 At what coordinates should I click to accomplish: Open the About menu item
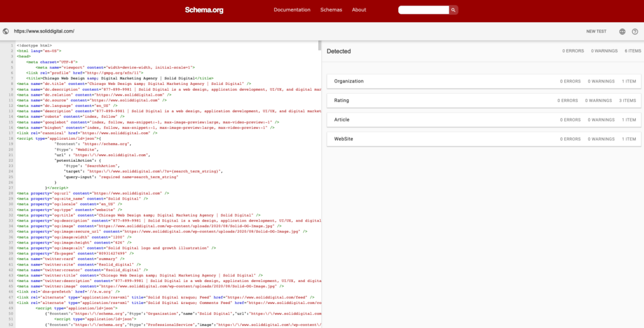coord(359,10)
